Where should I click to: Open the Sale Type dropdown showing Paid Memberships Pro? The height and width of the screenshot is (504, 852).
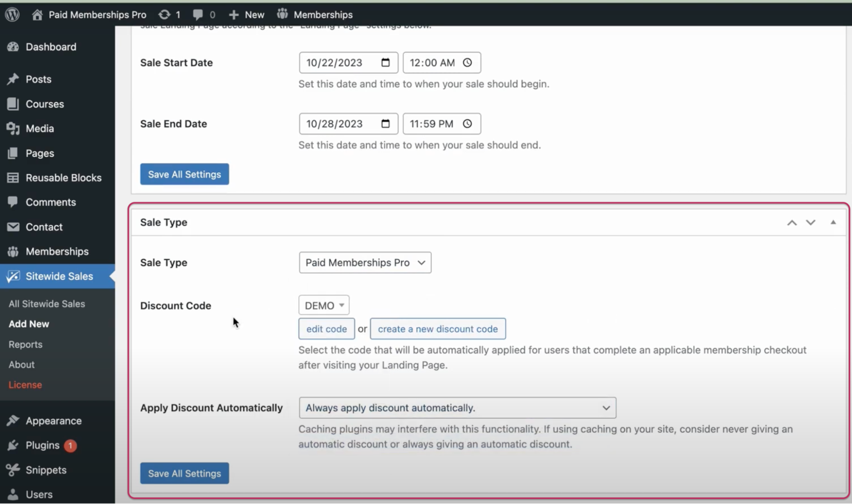point(364,262)
